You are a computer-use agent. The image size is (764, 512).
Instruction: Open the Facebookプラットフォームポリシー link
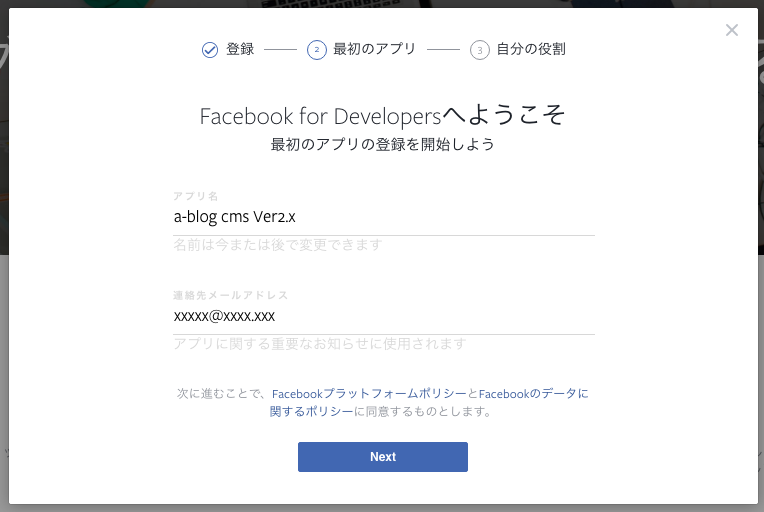[x=369, y=394]
